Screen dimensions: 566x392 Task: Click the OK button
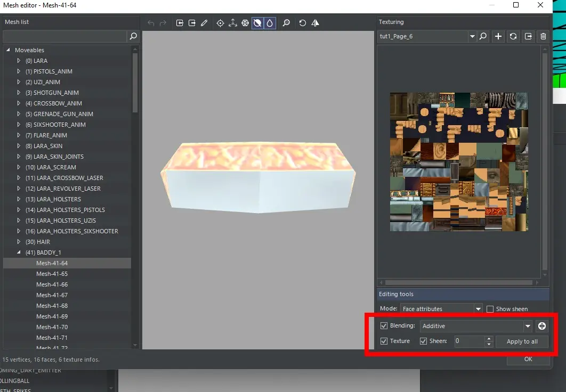[x=528, y=359]
